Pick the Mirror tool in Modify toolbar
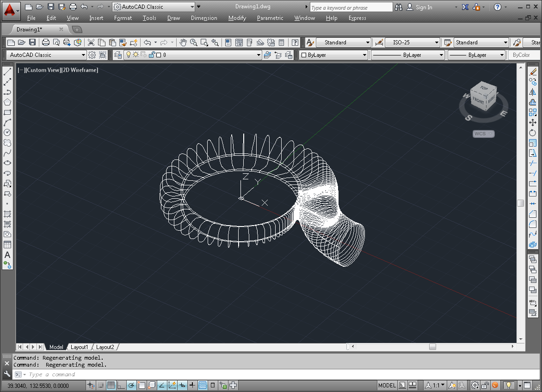 pyautogui.click(x=533, y=92)
